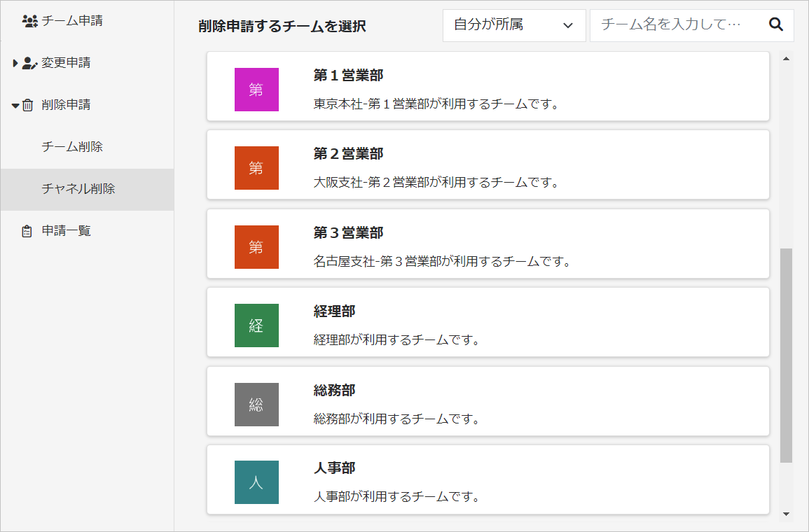Open the 変更申請 menu item
This screenshot has width=809, height=532.
coord(66,63)
